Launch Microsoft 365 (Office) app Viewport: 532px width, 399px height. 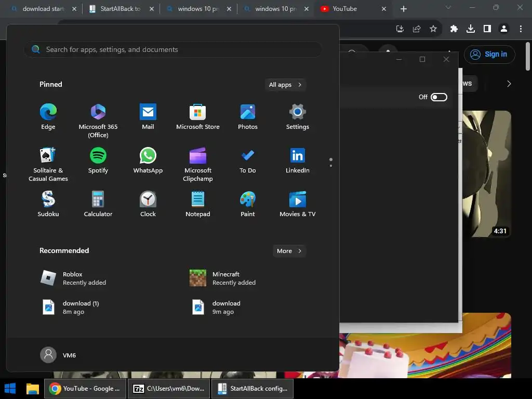[x=98, y=121]
